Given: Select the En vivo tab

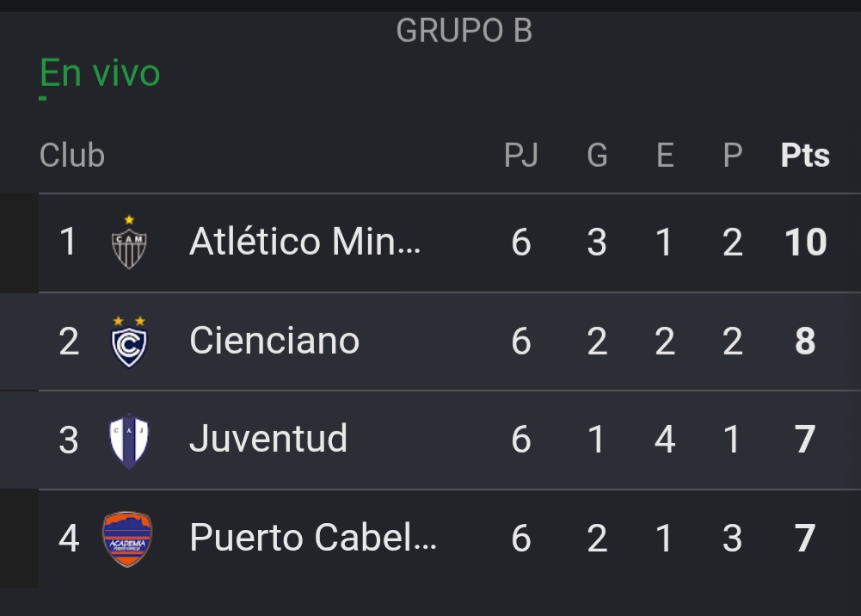Looking at the screenshot, I should click(100, 73).
